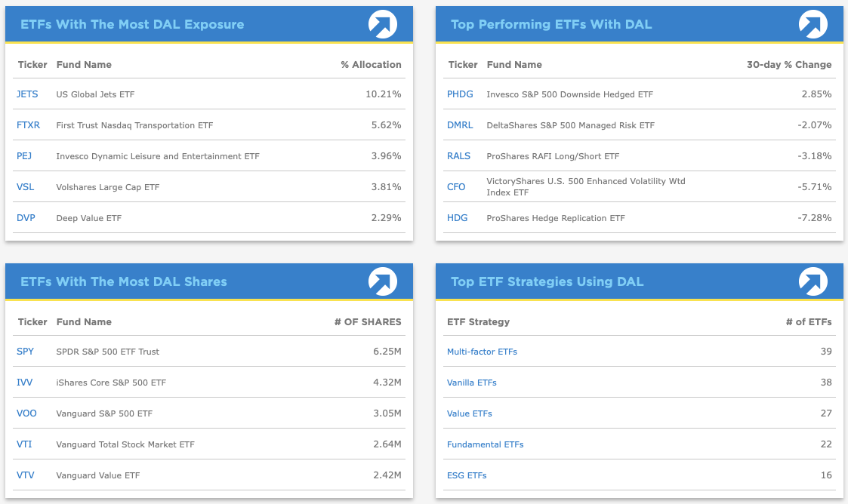
Task: Click the '# OF SHARES' column header
Action: pyautogui.click(x=368, y=322)
